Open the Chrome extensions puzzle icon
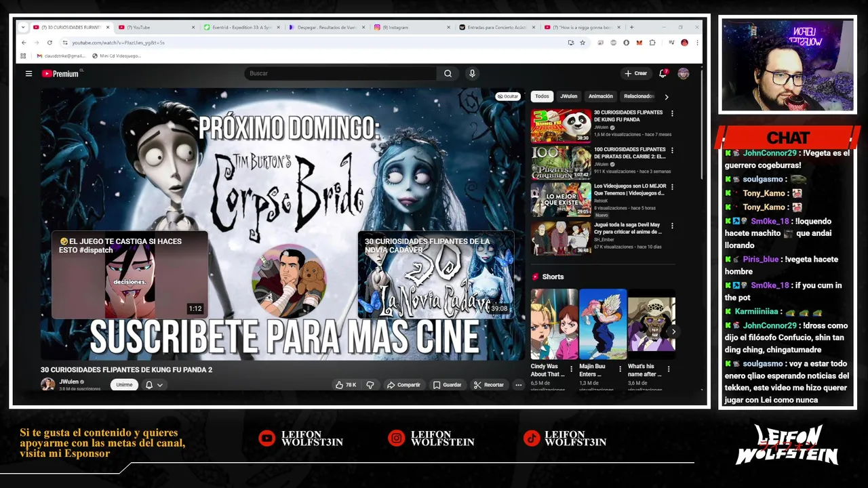Screen dimensions: 868x488 point(652,43)
